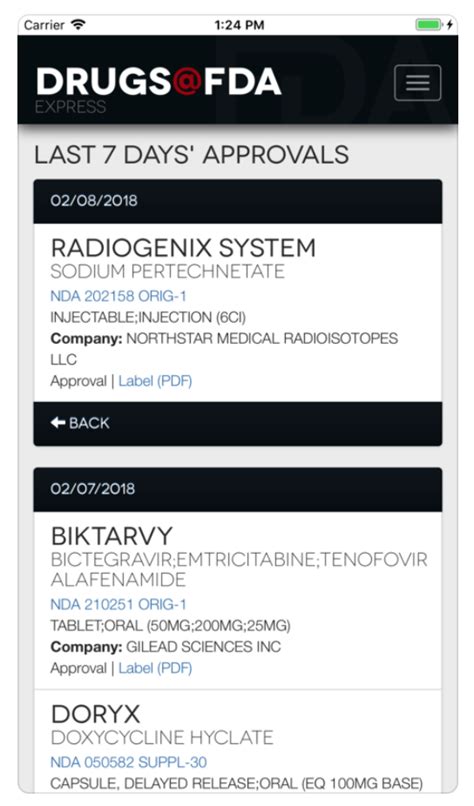Tap the Last 7 Days' Approvals heading
The image size is (474, 806).
(x=191, y=155)
